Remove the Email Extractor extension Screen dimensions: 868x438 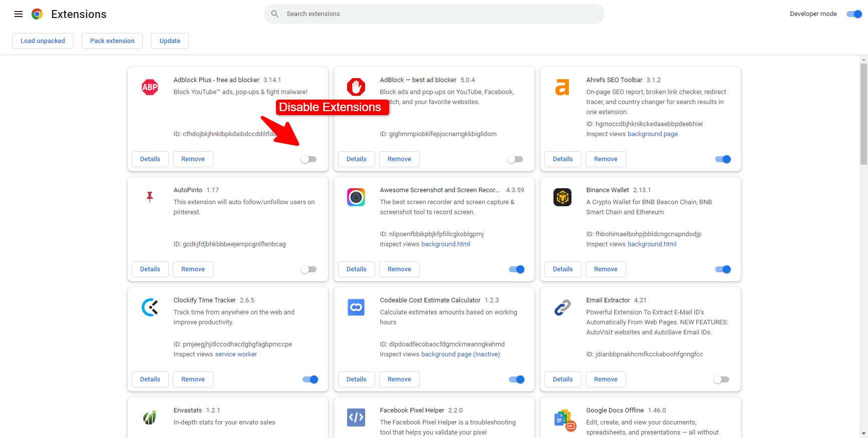point(606,379)
